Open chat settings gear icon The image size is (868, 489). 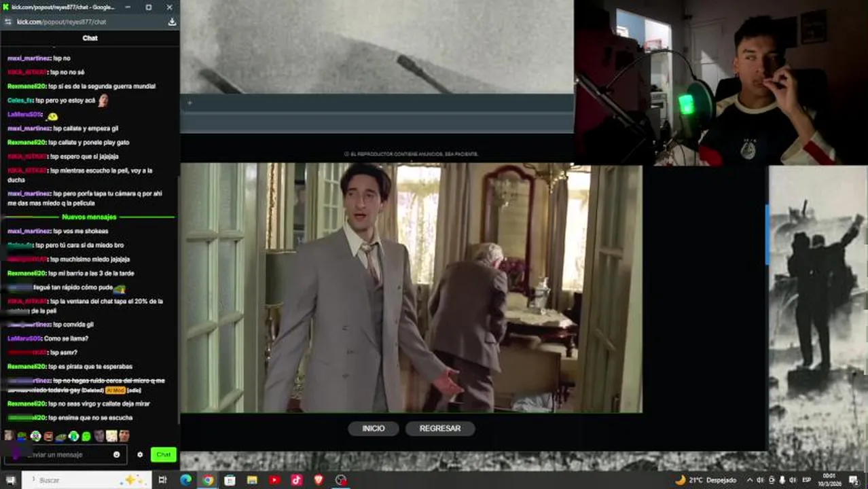(x=140, y=454)
